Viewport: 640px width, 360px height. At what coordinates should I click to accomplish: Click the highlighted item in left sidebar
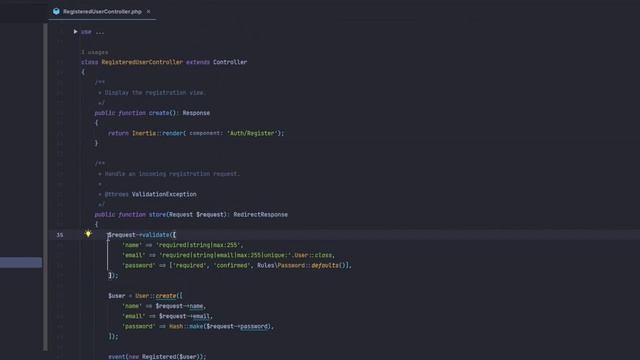(x=21, y=262)
